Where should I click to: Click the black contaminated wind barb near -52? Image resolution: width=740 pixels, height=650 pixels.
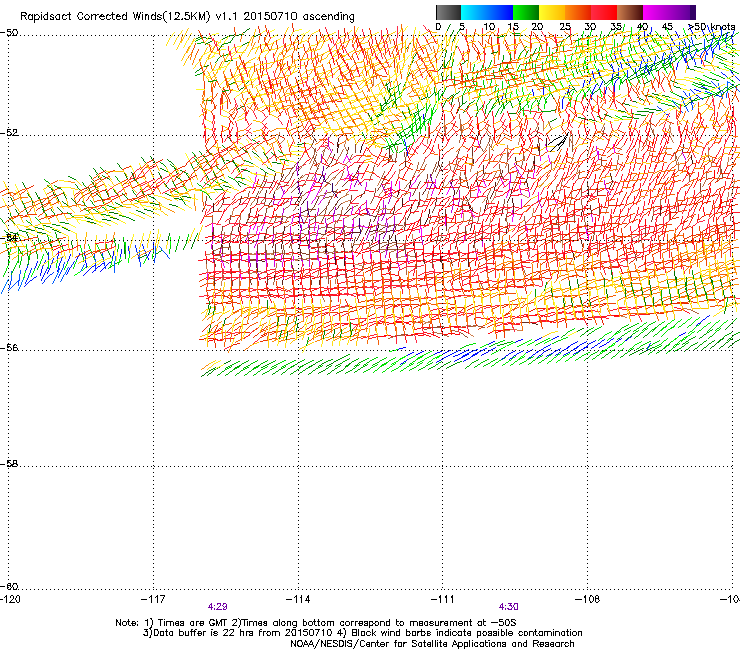point(557,142)
